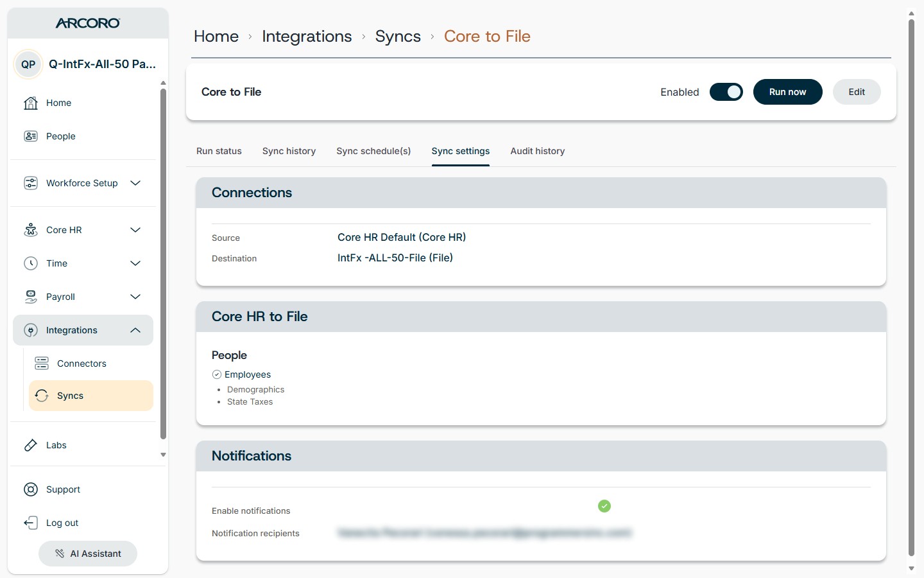924x578 pixels.
Task: Click the State Taxes list item
Action: point(250,402)
